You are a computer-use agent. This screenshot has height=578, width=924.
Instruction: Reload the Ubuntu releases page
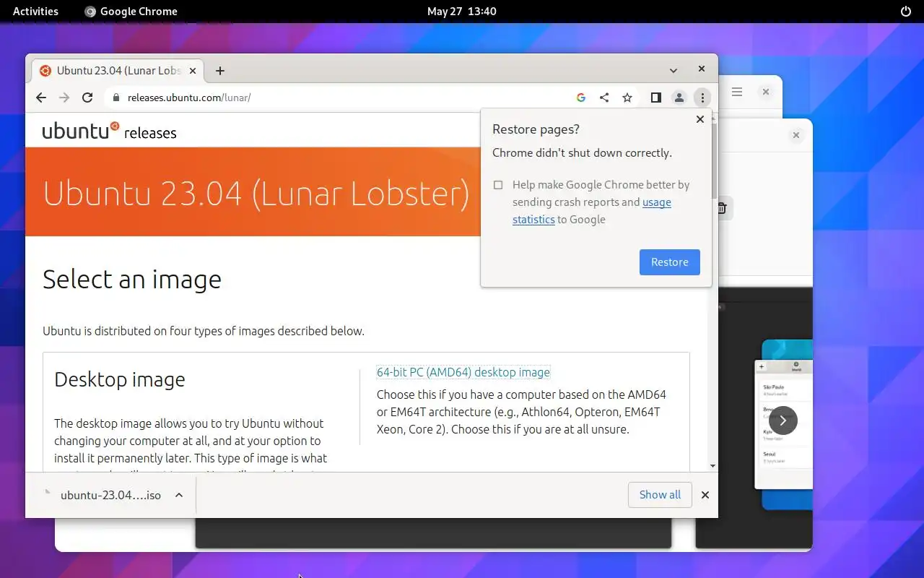click(87, 98)
